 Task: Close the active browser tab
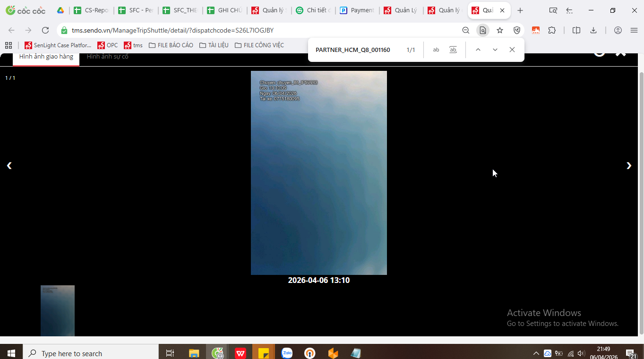[502, 10]
